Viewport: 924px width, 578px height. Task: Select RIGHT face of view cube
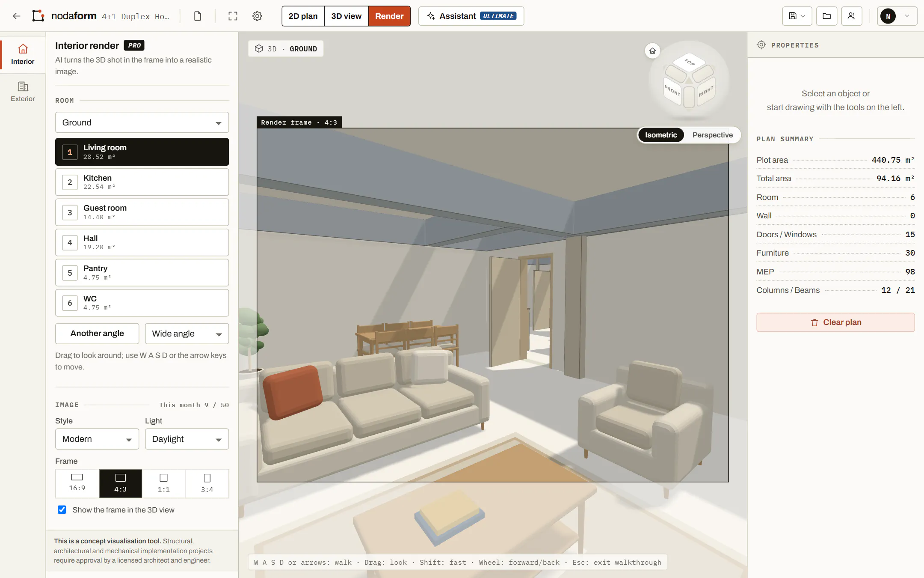706,91
